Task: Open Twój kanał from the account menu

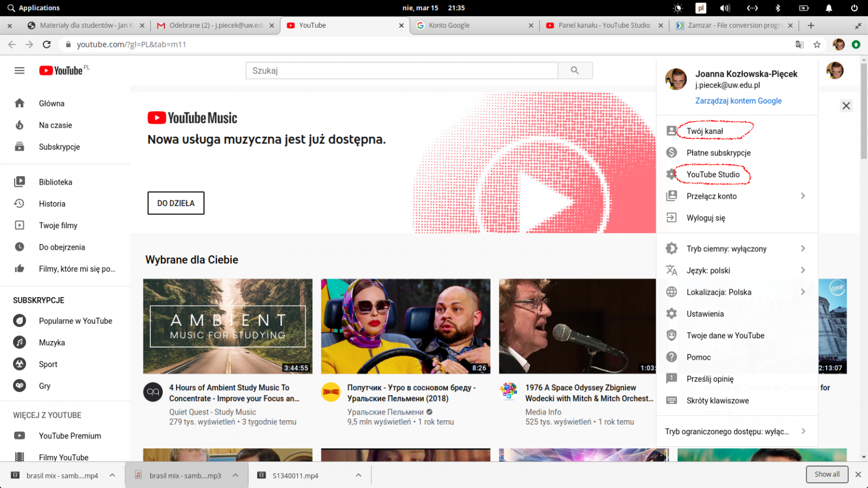Action: click(x=737, y=131)
